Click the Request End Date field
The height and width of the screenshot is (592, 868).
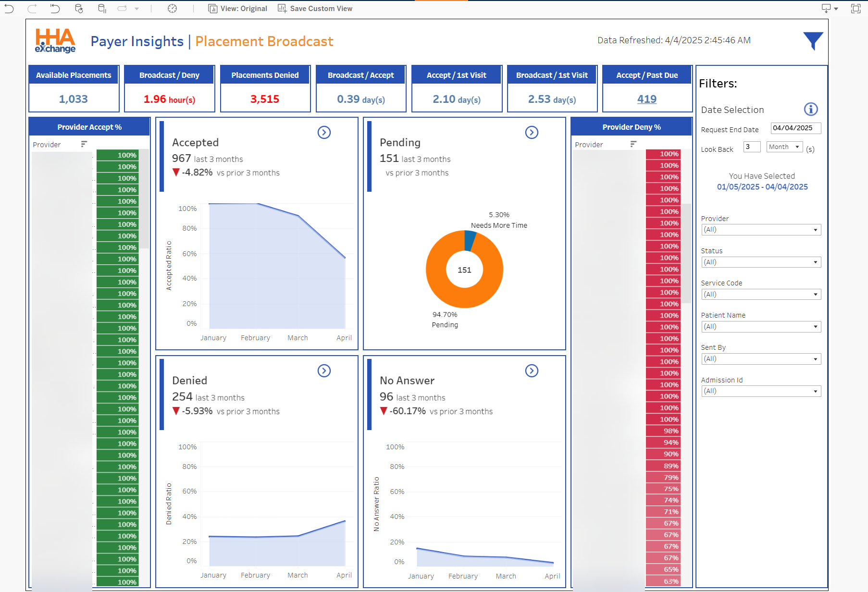click(795, 128)
